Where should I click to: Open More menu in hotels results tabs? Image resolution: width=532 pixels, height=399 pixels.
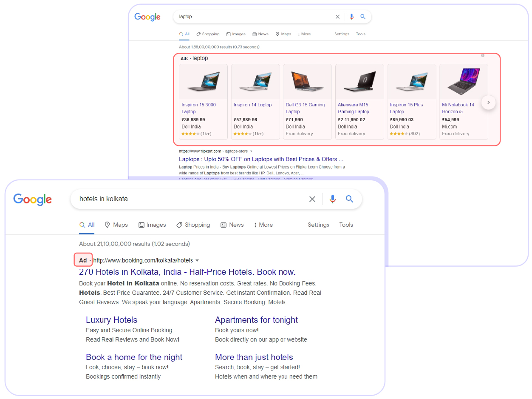point(263,225)
